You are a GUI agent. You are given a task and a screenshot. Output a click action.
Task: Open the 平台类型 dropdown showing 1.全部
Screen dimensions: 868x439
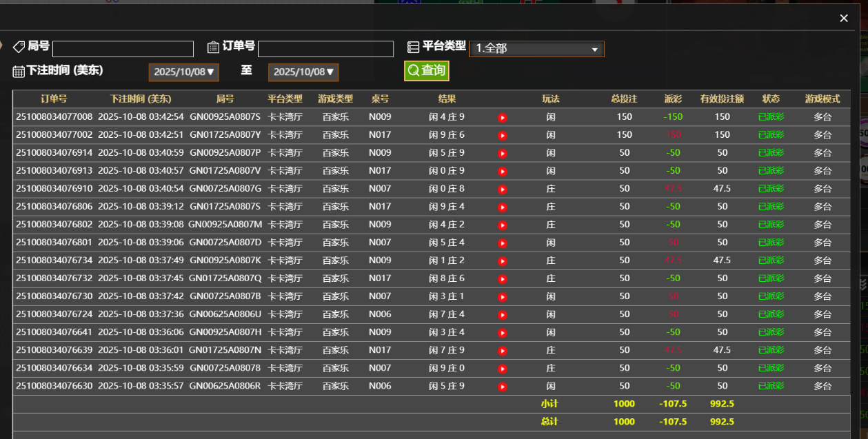tap(536, 48)
